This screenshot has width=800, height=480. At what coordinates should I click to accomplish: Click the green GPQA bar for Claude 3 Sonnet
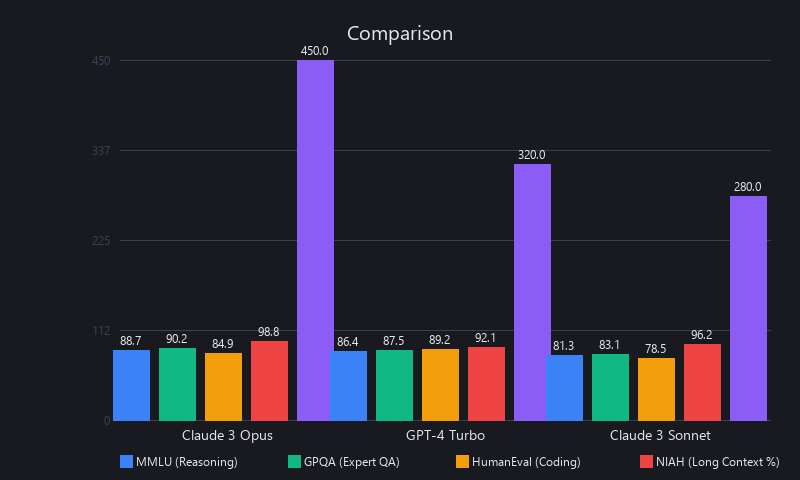click(610, 387)
